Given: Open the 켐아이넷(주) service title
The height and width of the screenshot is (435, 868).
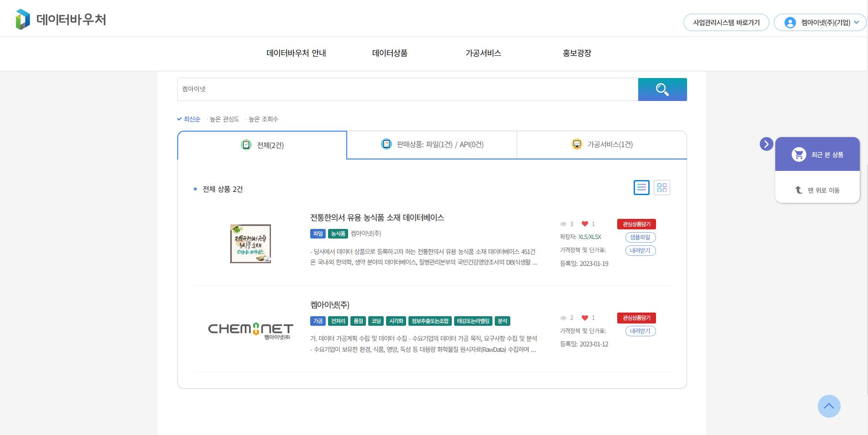Looking at the screenshot, I should pos(330,305).
